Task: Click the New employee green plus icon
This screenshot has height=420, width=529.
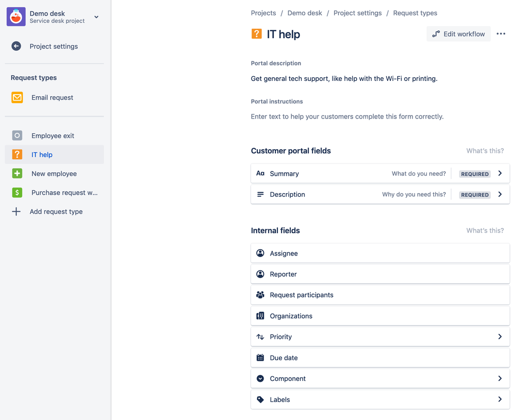Action: pos(16,174)
